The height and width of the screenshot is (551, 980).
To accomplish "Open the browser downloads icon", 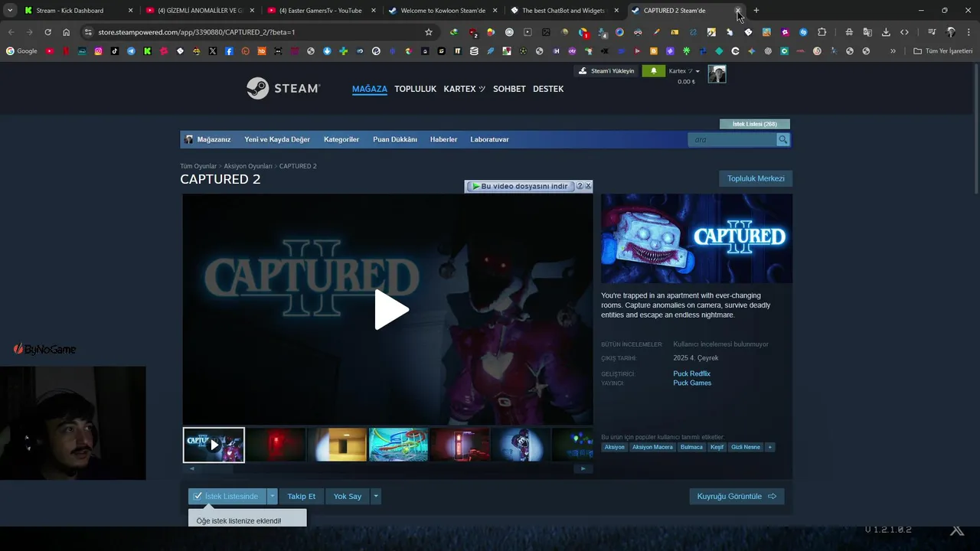I will [x=886, y=32].
